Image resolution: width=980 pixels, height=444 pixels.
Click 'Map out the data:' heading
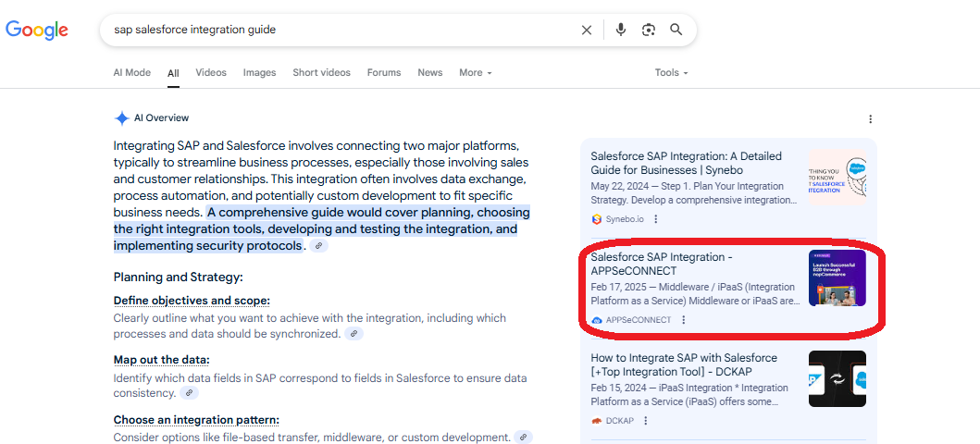coord(161,361)
